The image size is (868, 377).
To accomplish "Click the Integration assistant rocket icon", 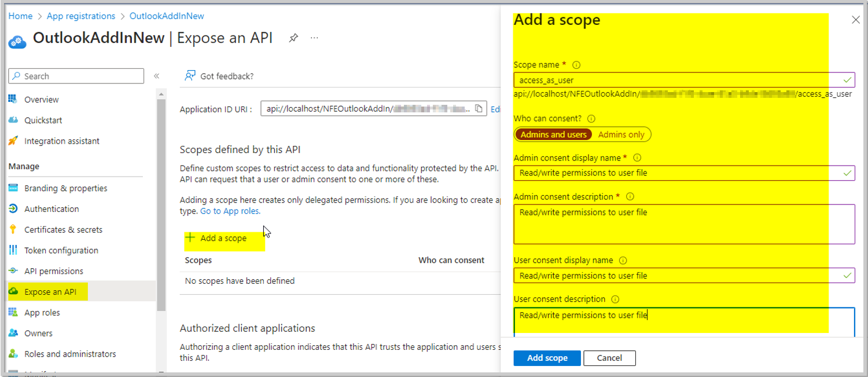I will [x=13, y=141].
